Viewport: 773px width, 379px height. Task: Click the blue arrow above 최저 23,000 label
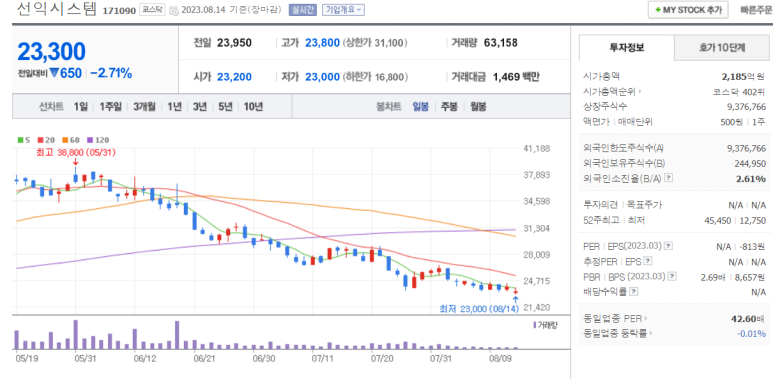click(516, 299)
